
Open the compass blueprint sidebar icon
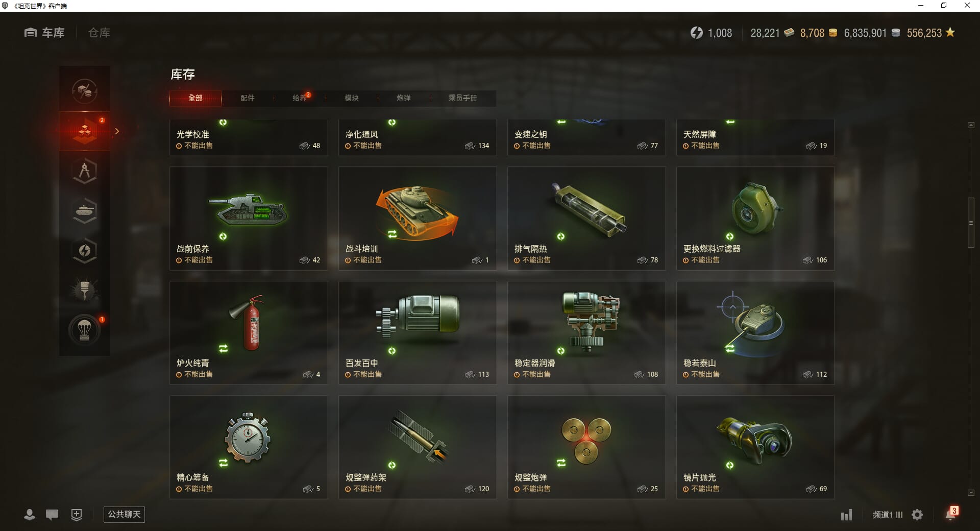coord(85,171)
